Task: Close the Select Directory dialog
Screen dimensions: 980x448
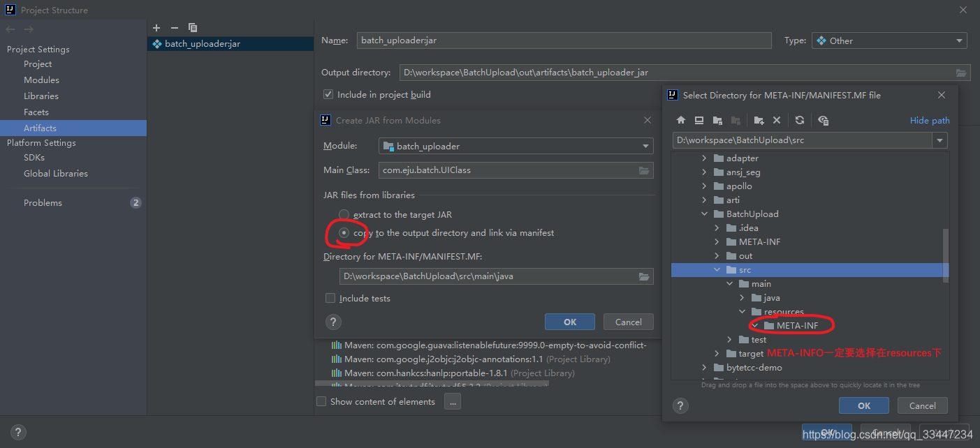Action: pos(942,95)
